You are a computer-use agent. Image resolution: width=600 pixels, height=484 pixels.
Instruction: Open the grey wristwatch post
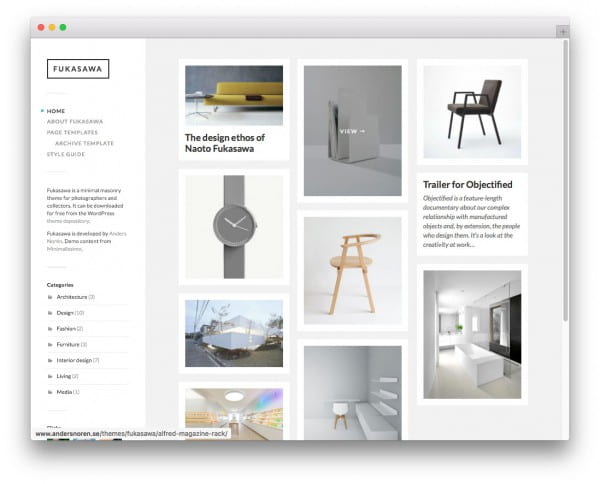point(234,227)
